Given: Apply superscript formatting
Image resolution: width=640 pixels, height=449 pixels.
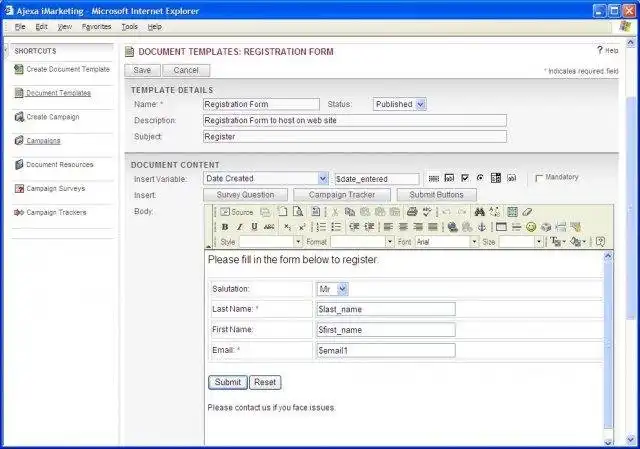Looking at the screenshot, I should (x=302, y=227).
